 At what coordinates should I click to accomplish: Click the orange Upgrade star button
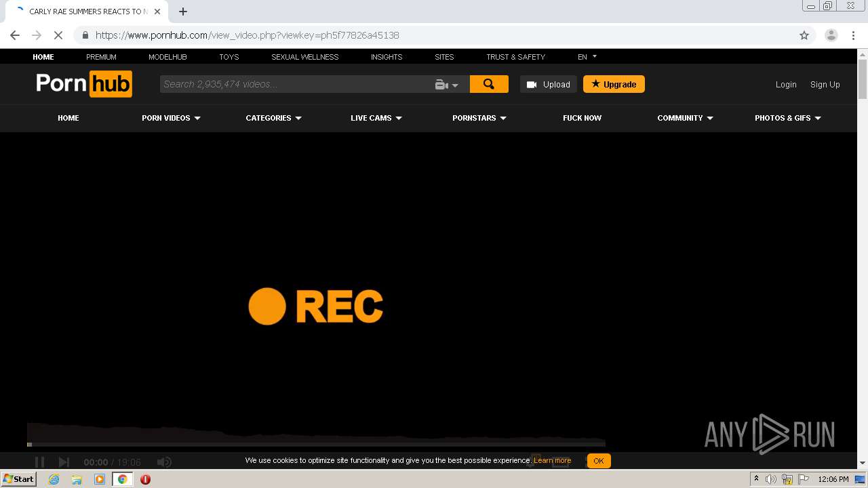614,84
